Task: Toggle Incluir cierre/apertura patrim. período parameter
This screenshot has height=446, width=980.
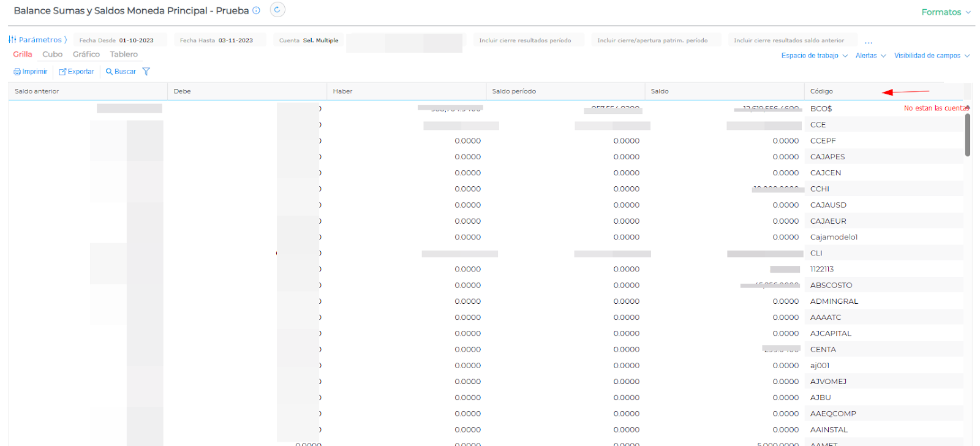Action: pos(652,40)
